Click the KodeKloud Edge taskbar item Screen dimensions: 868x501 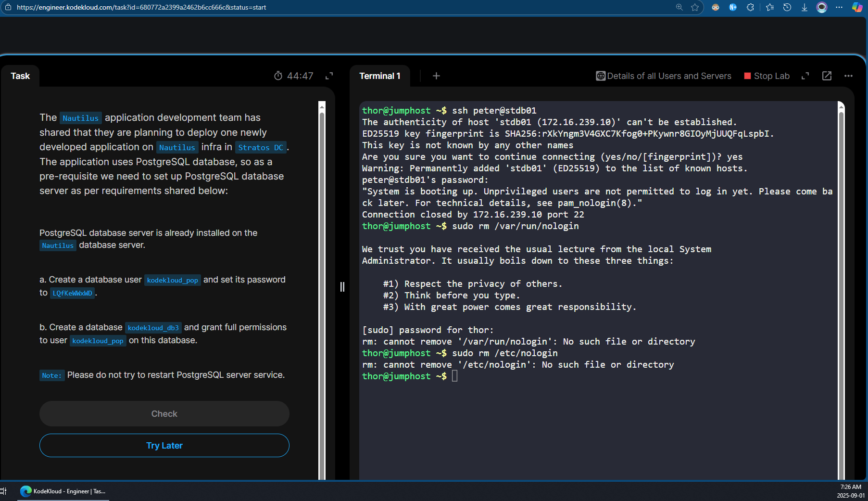pyautogui.click(x=63, y=491)
